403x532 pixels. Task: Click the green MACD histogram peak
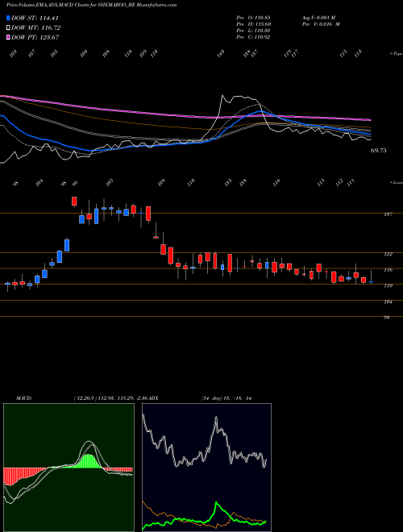(89, 461)
